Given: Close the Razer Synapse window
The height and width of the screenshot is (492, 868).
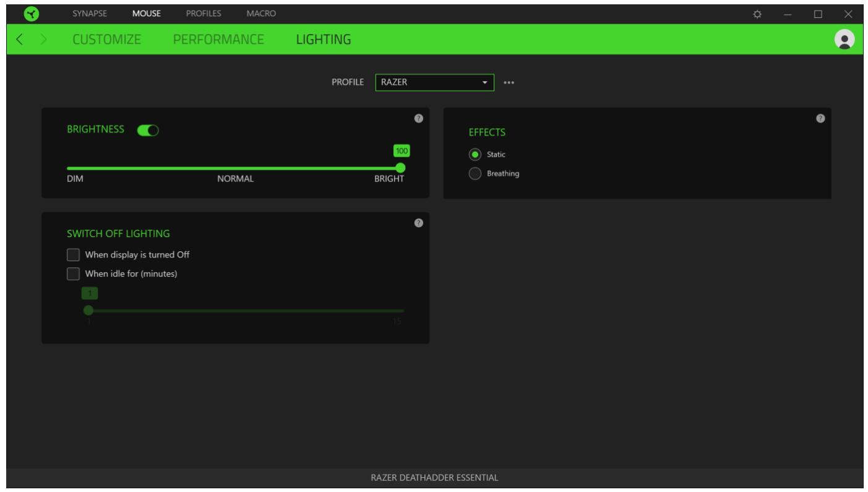Looking at the screenshot, I should (848, 14).
